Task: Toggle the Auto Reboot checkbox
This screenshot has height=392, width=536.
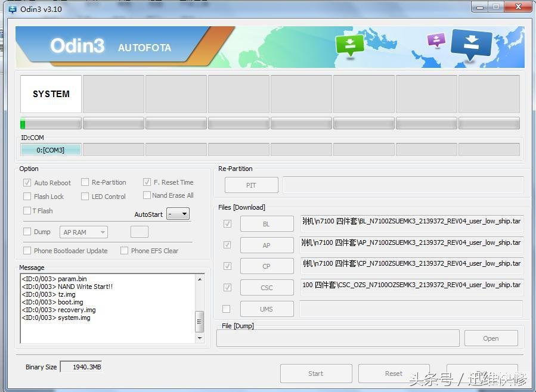Action: click(x=27, y=183)
